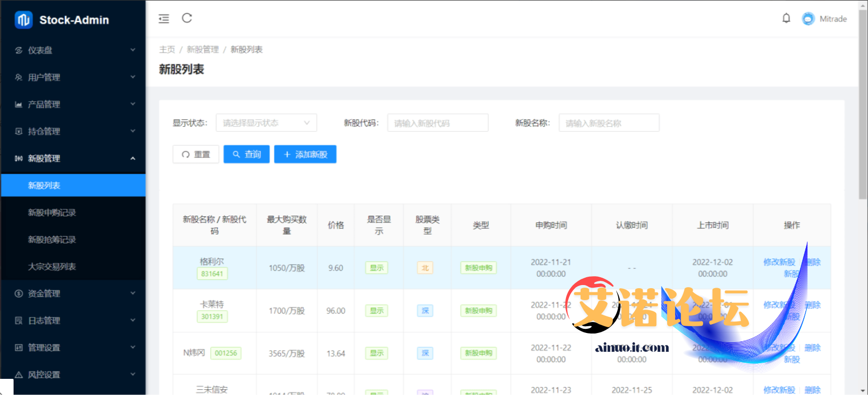The height and width of the screenshot is (395, 868).
Task: Click 申购时间 column header
Action: click(x=551, y=225)
